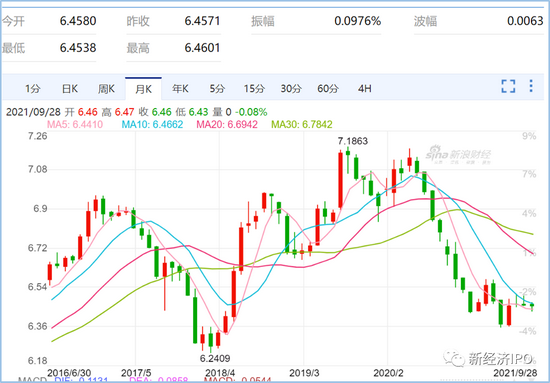Select the 月K monthly chart tab
The width and height of the screenshot is (550, 383).
pyautogui.click(x=143, y=89)
